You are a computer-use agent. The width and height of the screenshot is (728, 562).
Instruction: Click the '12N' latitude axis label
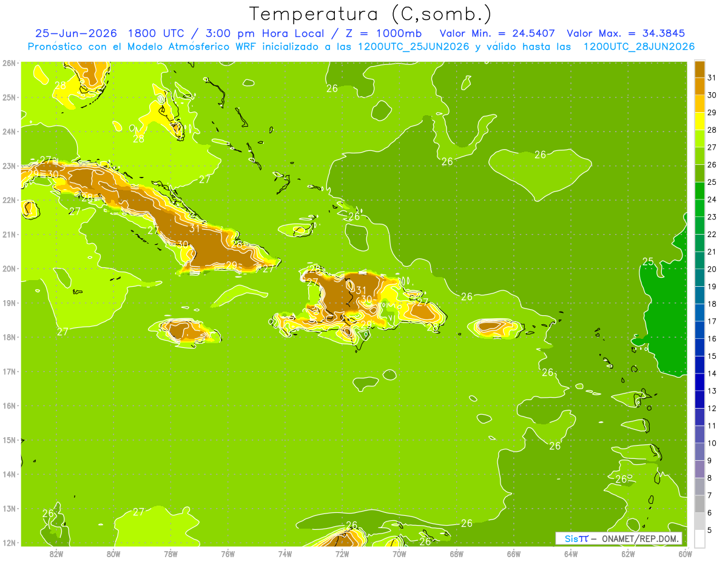9,543
